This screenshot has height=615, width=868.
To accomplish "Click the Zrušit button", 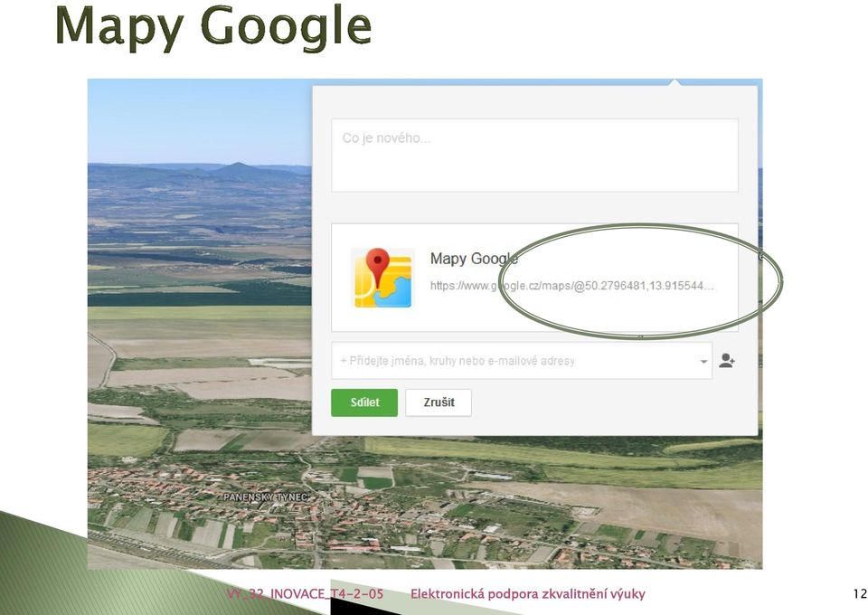I will tap(439, 402).
